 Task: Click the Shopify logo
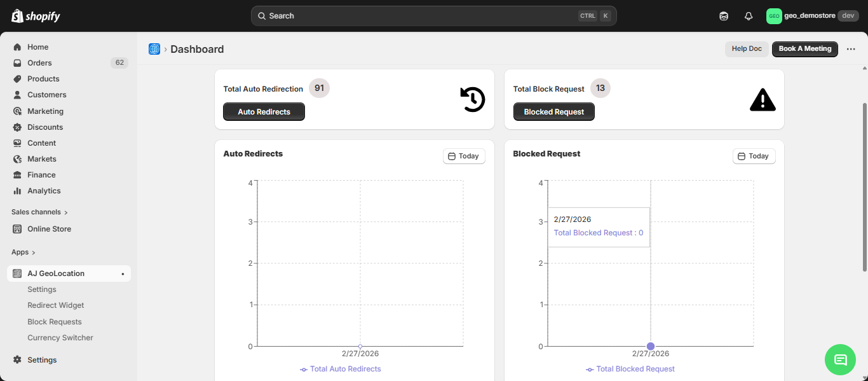[x=36, y=16]
